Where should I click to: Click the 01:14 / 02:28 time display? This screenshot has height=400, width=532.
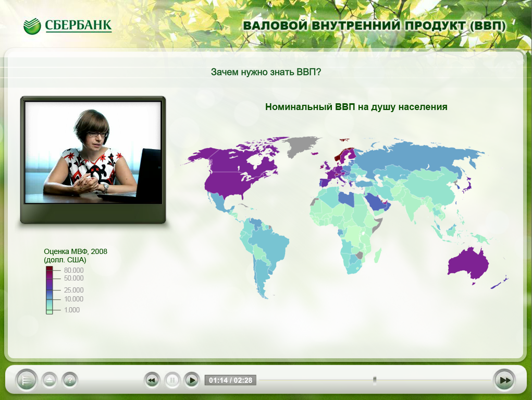[230, 380]
